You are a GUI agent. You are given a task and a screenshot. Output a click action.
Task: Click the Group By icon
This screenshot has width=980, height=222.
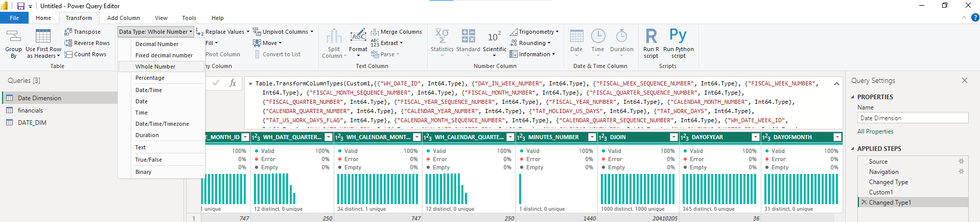(13, 36)
